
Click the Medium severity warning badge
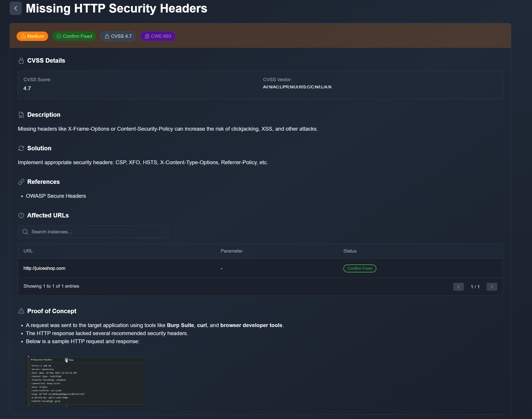point(32,36)
